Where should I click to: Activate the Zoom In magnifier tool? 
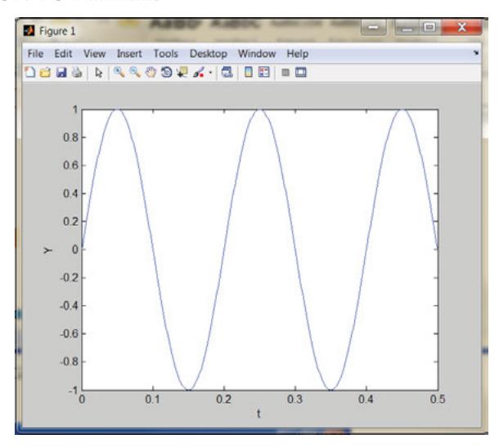click(119, 73)
